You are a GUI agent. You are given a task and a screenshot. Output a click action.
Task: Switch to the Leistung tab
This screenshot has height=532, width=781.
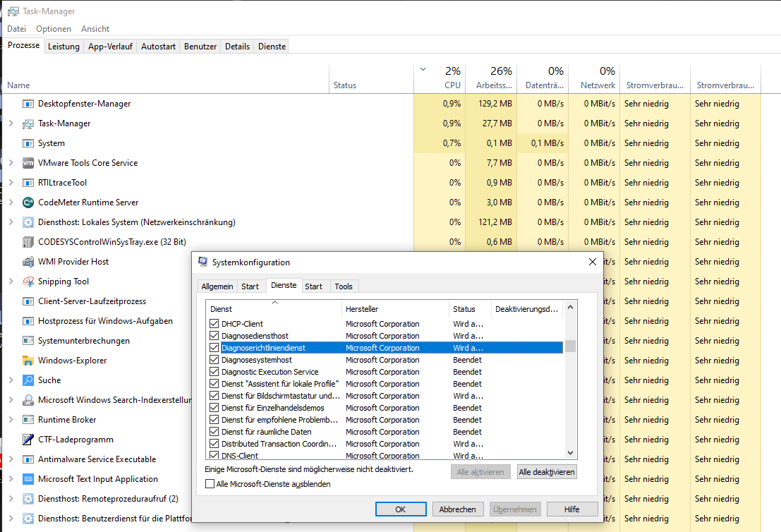point(63,47)
